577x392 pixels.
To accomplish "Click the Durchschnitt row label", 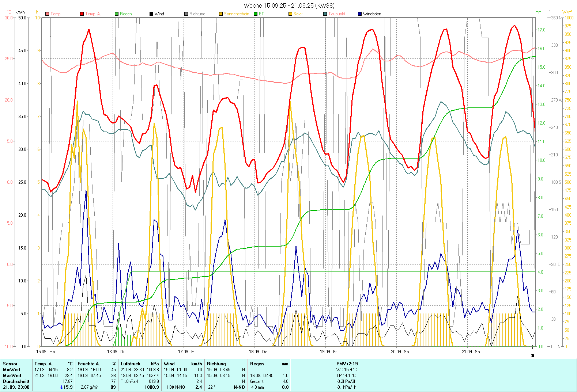I will point(16,381).
